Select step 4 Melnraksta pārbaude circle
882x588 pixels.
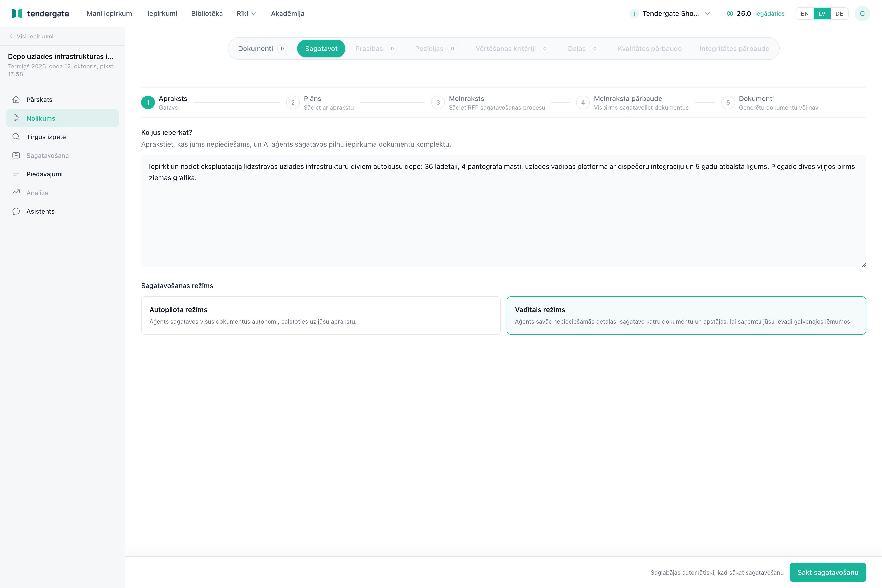tap(583, 102)
